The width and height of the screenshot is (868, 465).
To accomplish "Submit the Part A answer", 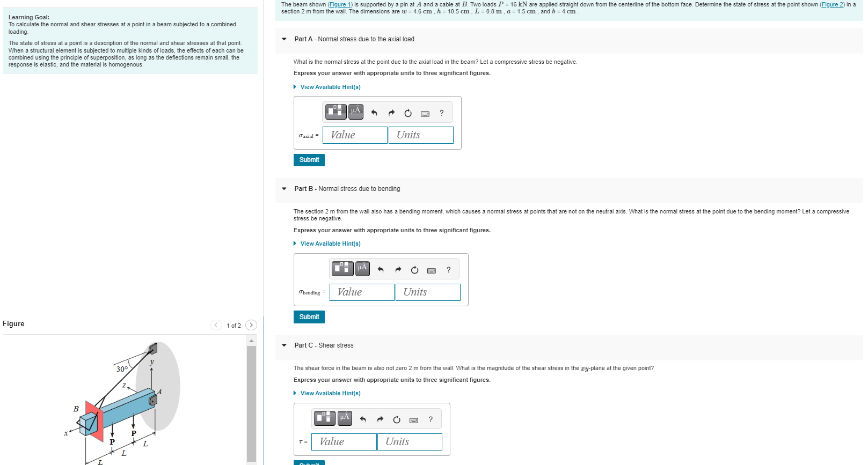I will click(309, 160).
